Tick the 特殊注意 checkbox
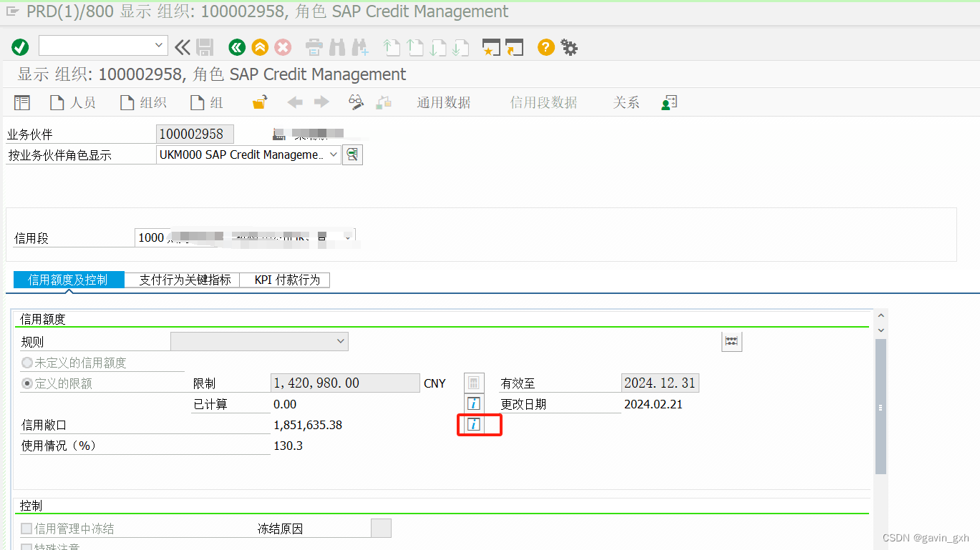Viewport: 980px width, 550px height. [x=26, y=547]
